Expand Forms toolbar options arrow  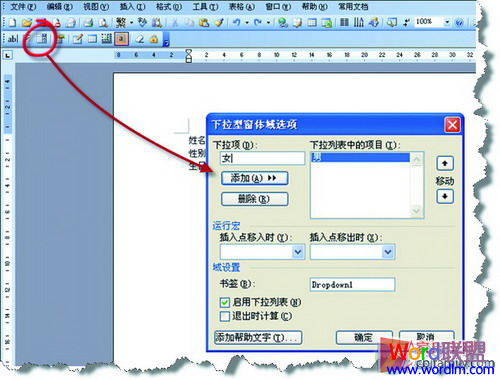[166, 40]
